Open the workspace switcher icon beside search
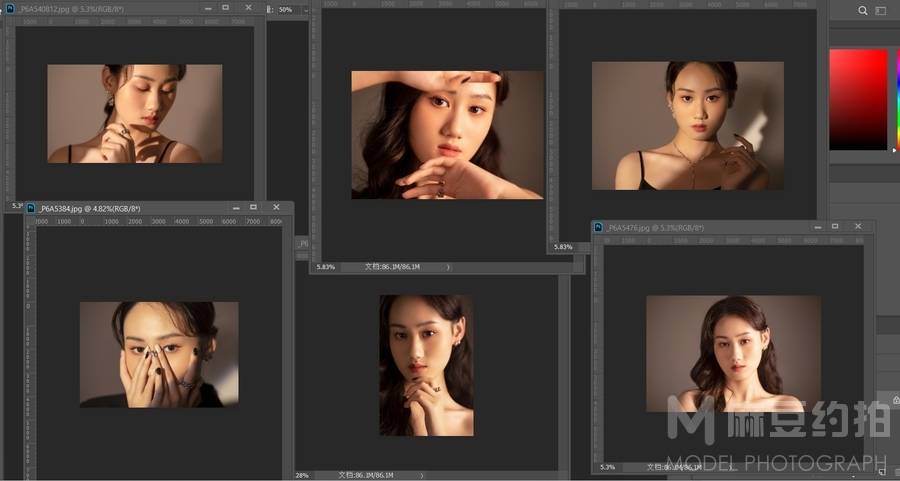Screen dimensions: 900x481 pos(880,10)
